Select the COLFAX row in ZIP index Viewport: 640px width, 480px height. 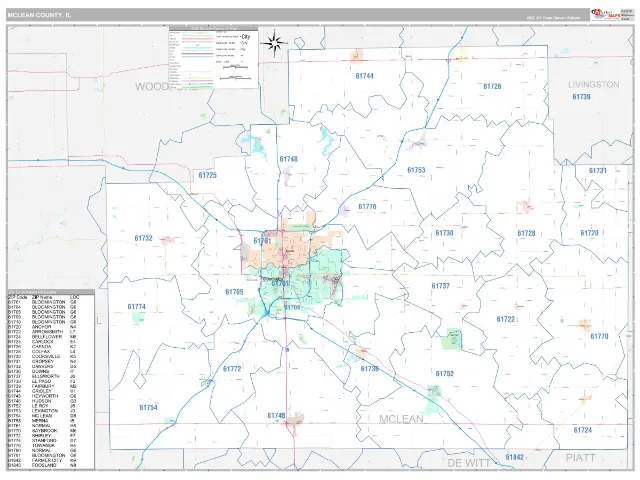coord(42,351)
